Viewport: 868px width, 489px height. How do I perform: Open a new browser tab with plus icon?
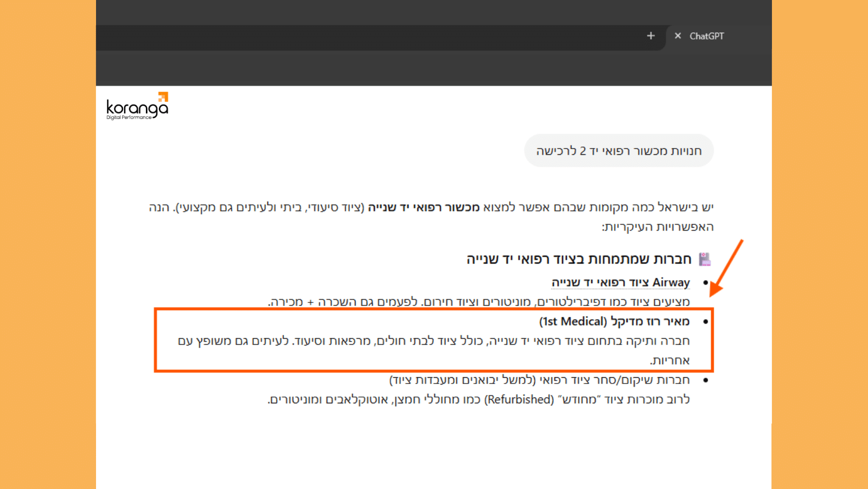point(650,36)
